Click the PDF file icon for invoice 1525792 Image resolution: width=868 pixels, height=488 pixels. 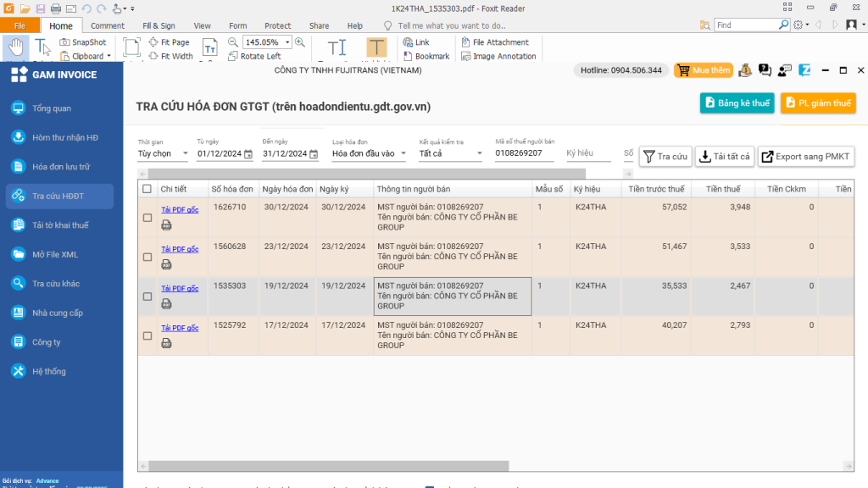(x=166, y=344)
